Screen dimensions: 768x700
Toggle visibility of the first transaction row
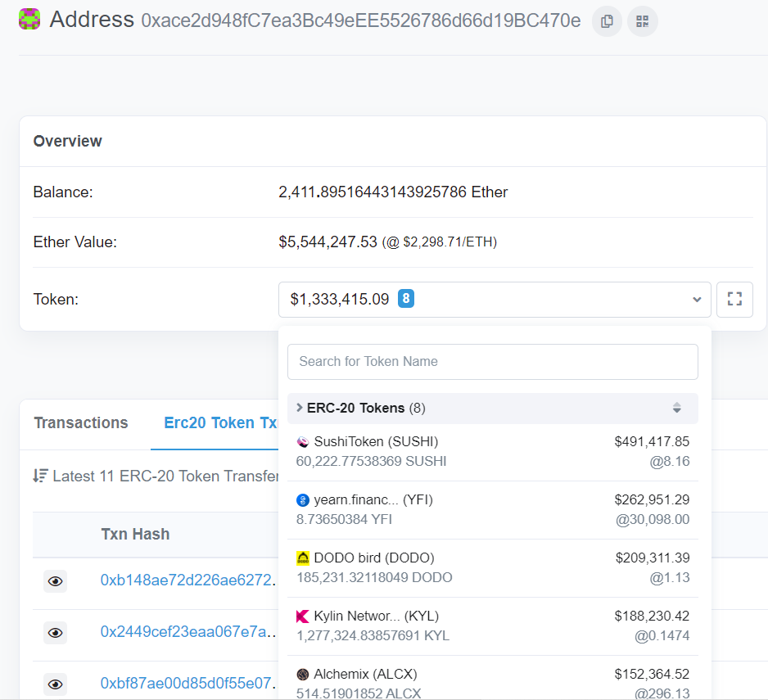(x=55, y=581)
